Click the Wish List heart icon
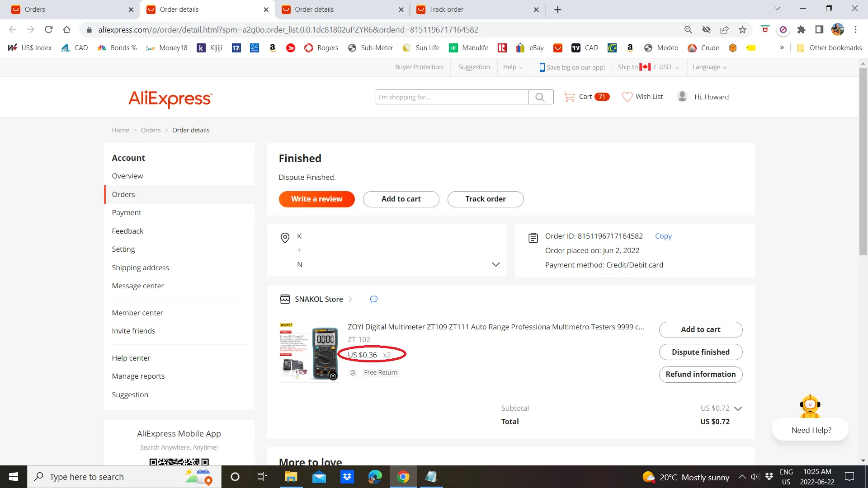The height and width of the screenshot is (488, 868). 627,97
